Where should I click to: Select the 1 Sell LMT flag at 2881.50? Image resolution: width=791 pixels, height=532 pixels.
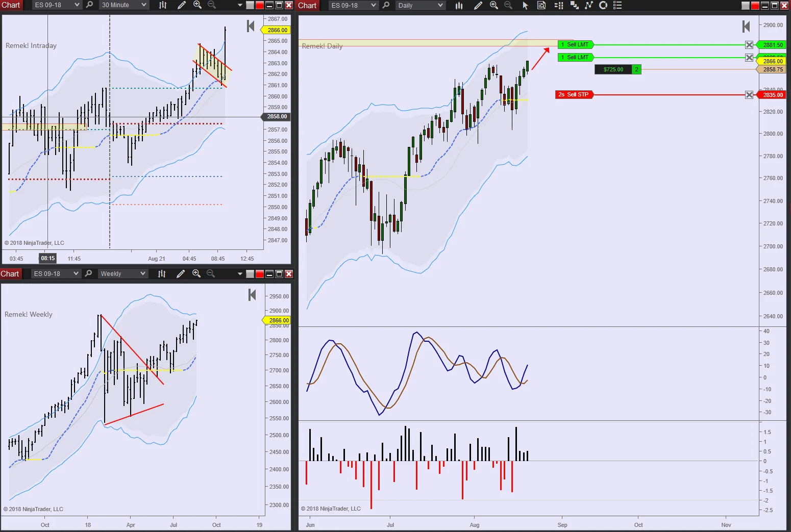[576, 44]
